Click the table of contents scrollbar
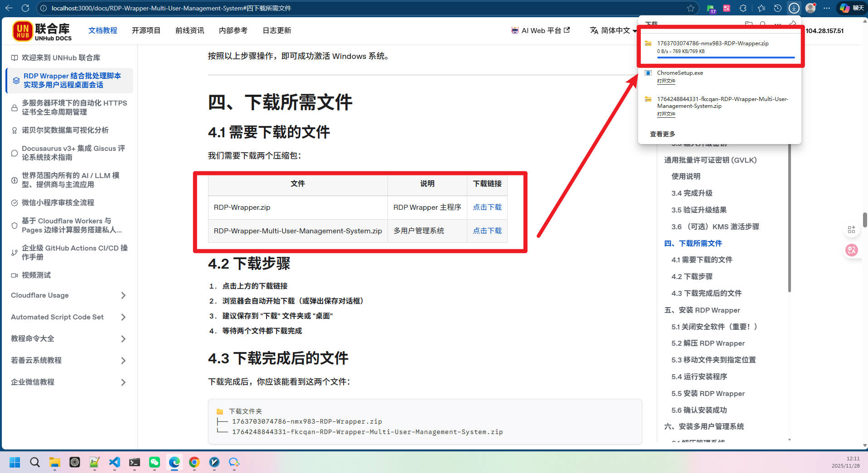Viewport: 868px width, 473px height. (790, 217)
